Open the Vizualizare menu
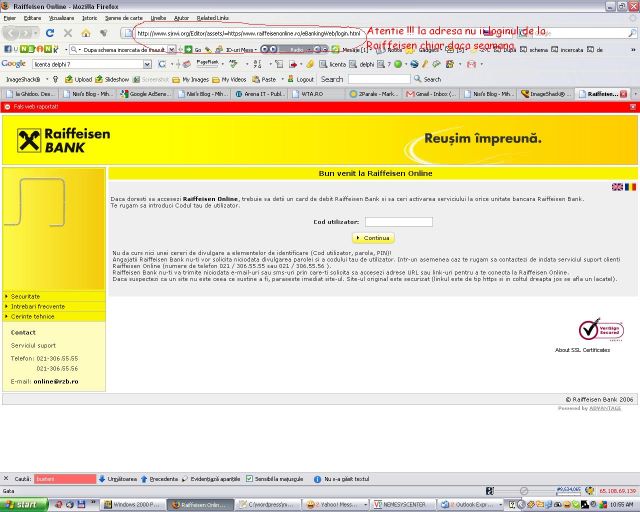 [61, 18]
